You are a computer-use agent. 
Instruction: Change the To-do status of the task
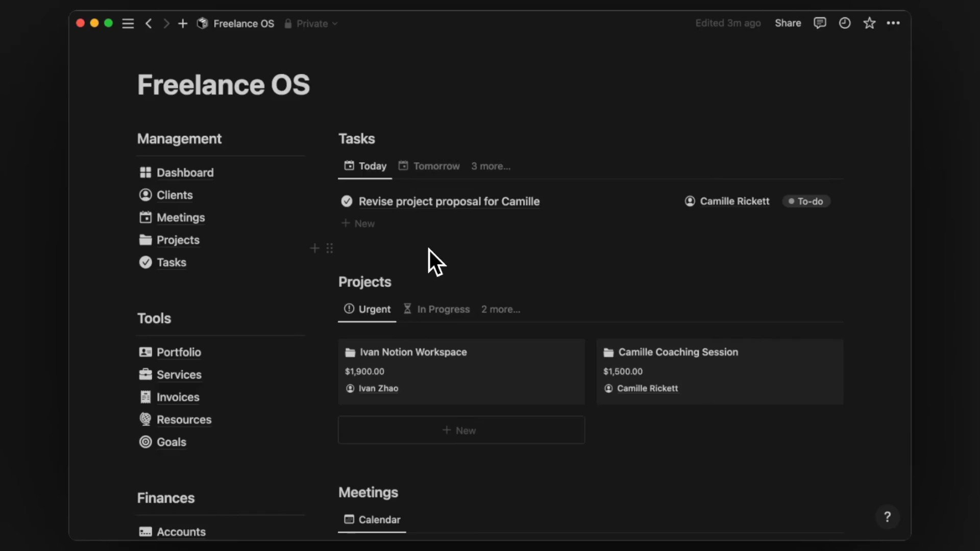click(806, 201)
